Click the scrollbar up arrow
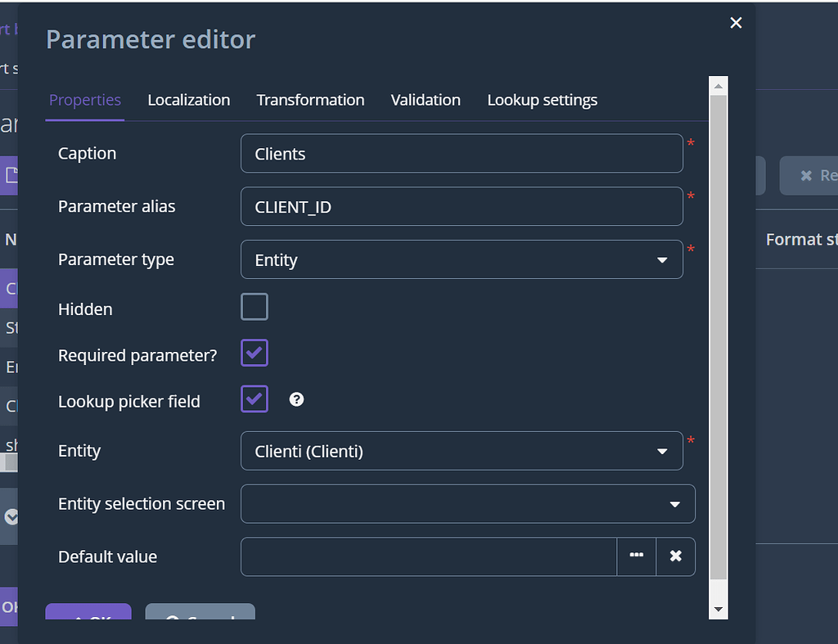Image resolution: width=838 pixels, height=644 pixels. (x=718, y=84)
